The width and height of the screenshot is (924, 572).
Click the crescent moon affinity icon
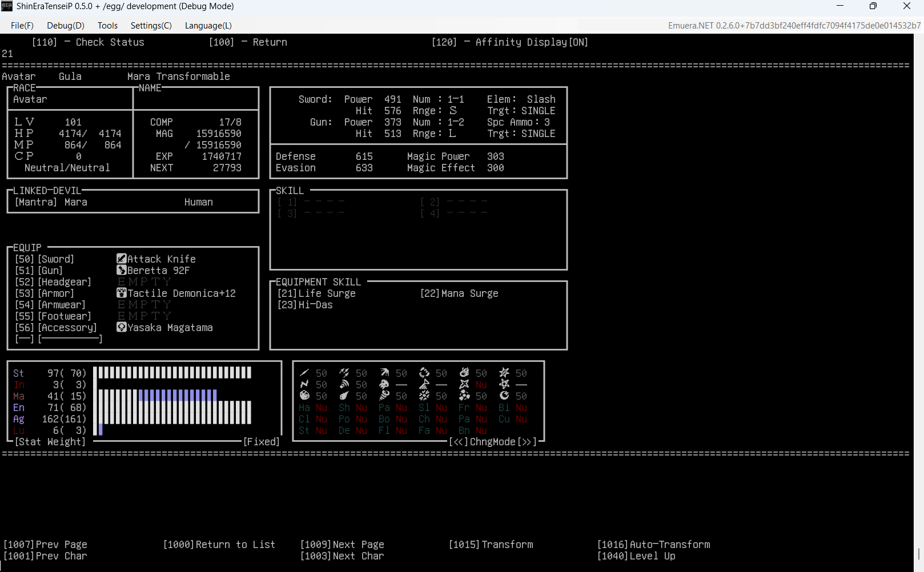coord(504,396)
